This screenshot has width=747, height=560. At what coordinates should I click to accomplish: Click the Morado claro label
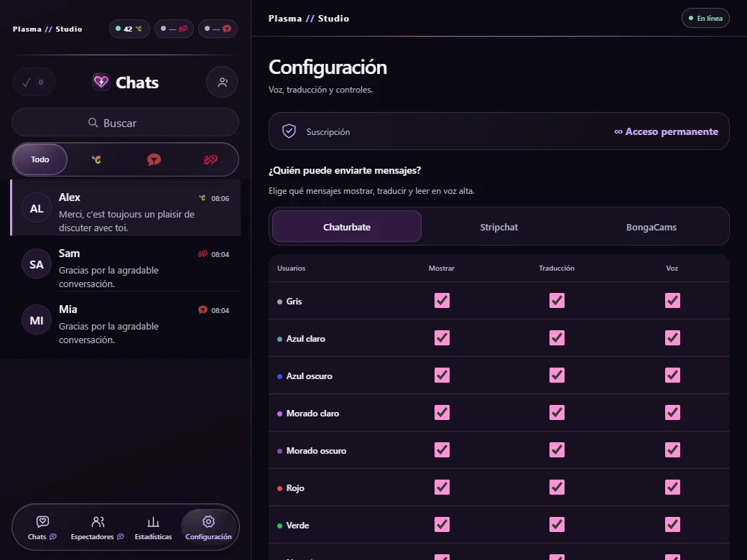(x=312, y=414)
